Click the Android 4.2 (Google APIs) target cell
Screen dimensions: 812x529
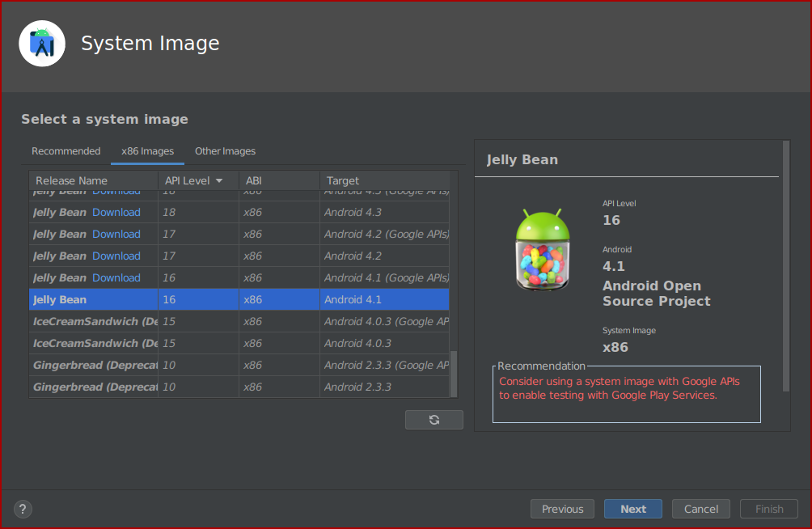[x=384, y=235]
